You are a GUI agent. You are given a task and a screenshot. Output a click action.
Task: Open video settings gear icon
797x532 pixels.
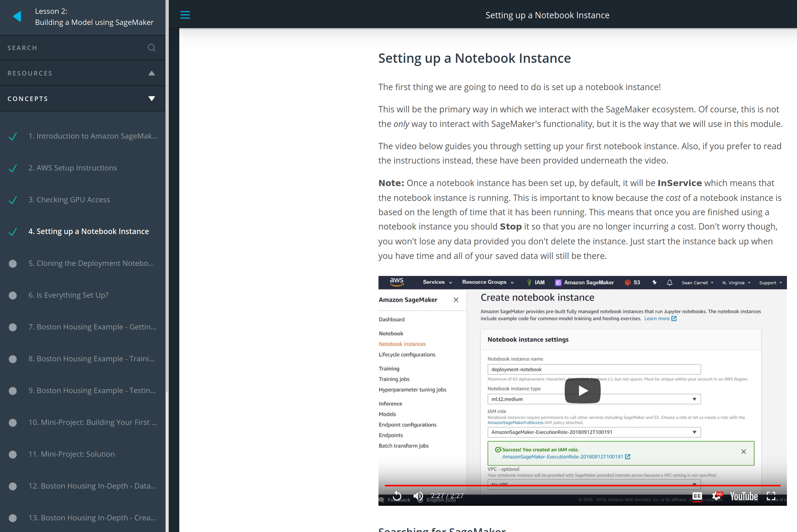717,496
